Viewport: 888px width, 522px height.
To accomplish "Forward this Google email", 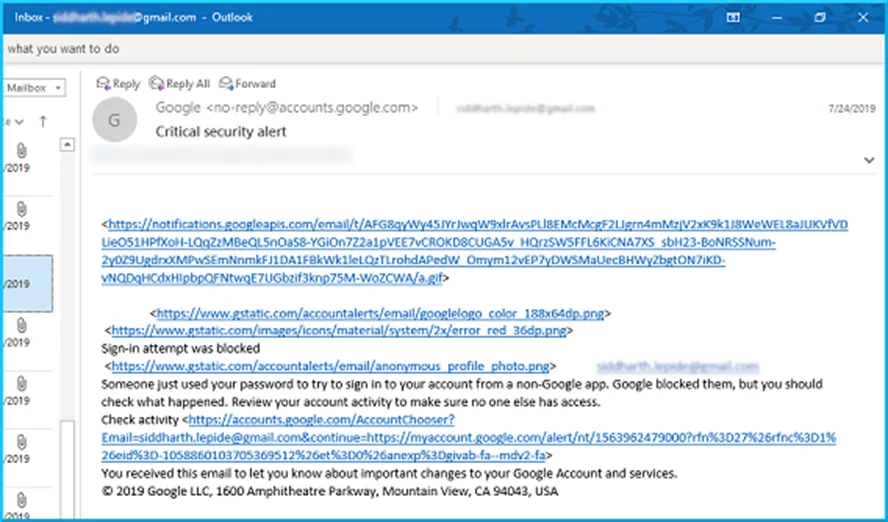I will point(247,84).
